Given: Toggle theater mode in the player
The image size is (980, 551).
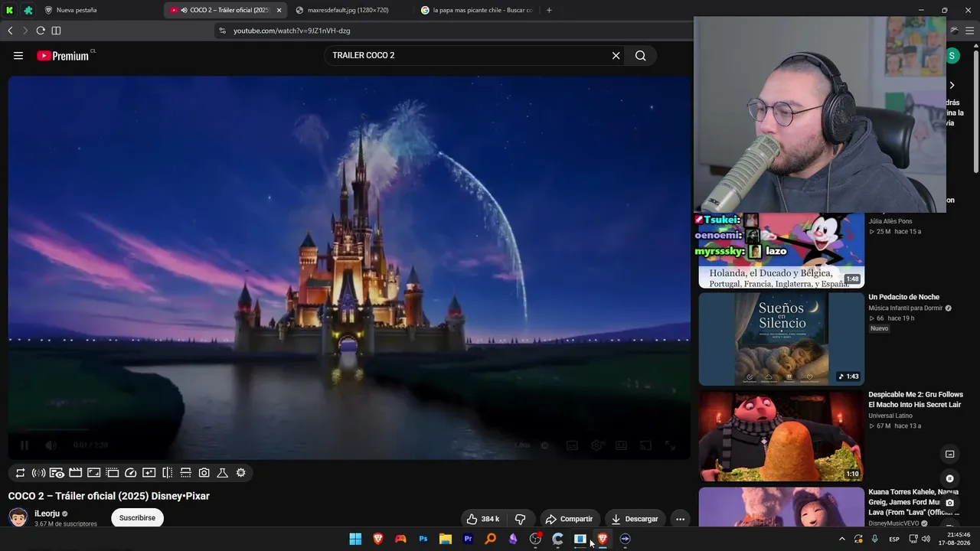Looking at the screenshot, I should [x=621, y=445].
